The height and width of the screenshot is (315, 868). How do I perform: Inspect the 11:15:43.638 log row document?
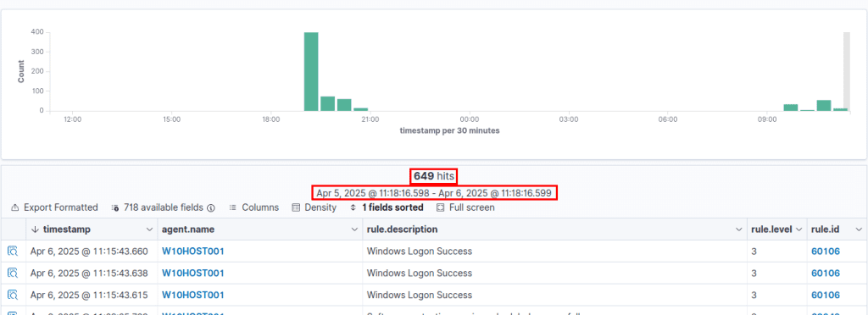coord(13,273)
